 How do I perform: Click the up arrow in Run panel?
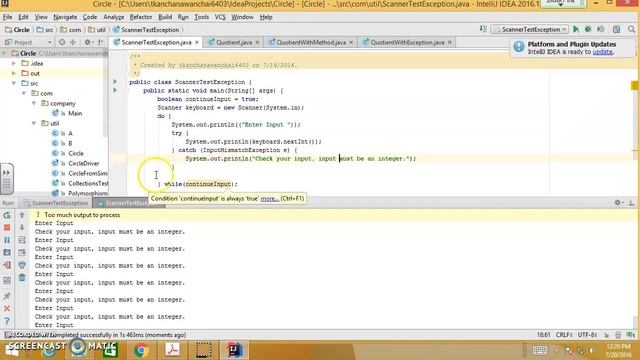coord(22,215)
